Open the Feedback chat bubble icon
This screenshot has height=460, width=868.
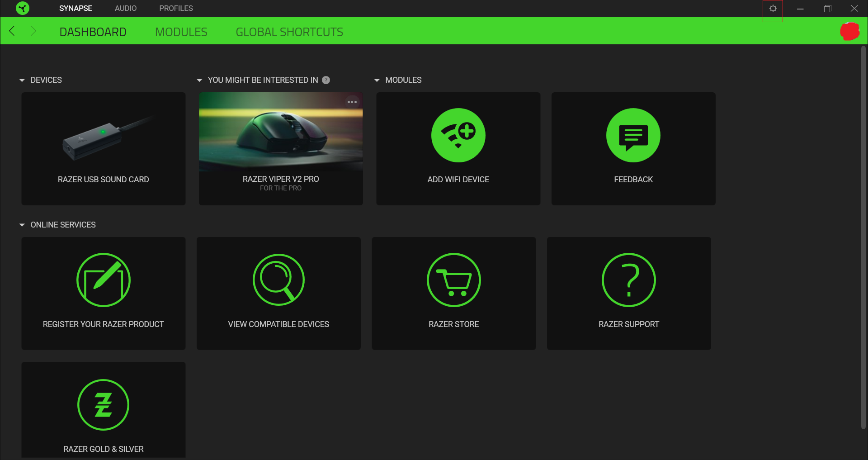tap(633, 135)
